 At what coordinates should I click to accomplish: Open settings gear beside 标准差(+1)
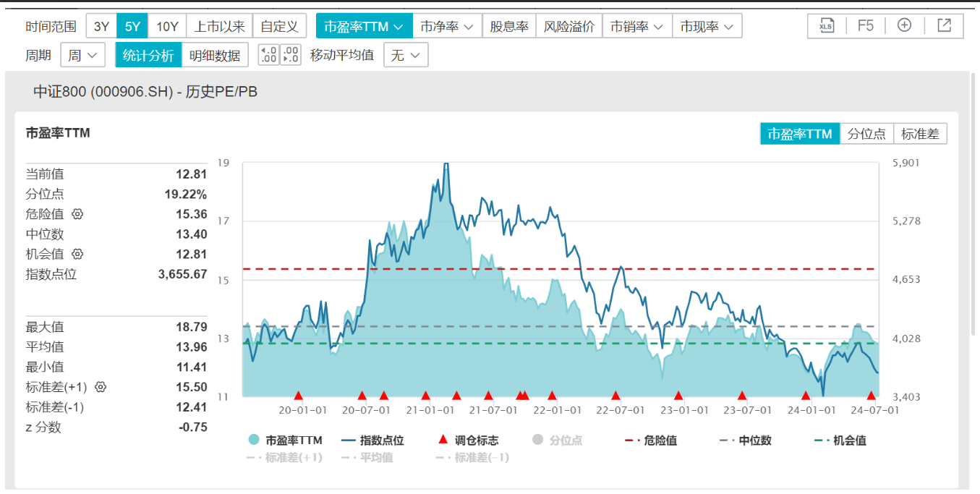[101, 387]
